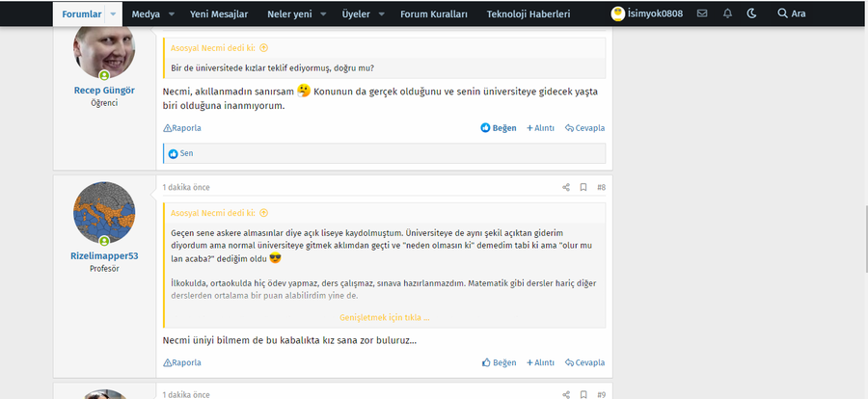Click the up-arrow icon beside Asosyal Necmi quote in Recep's post
This screenshot has height=399, width=868.
tap(263, 47)
